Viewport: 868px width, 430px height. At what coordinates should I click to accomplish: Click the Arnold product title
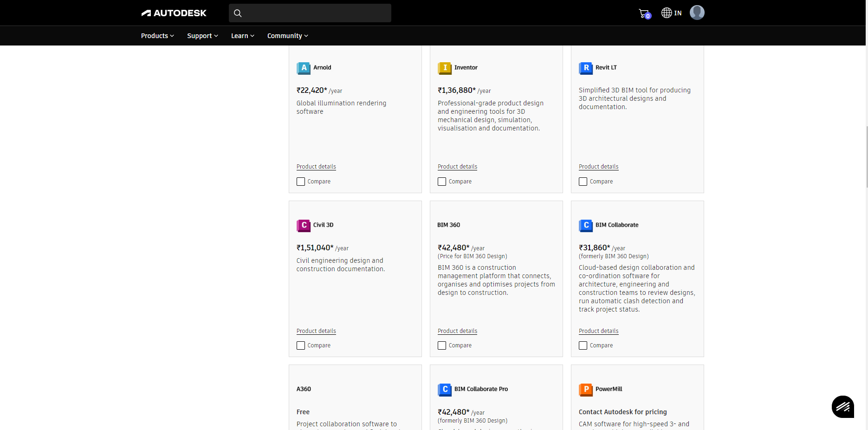(322, 67)
